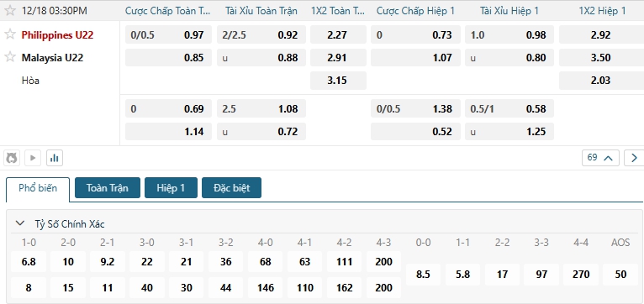This screenshot has width=644, height=304.
Task: Pick handicap 0/0.5 odds 0.97
Action: (168, 35)
